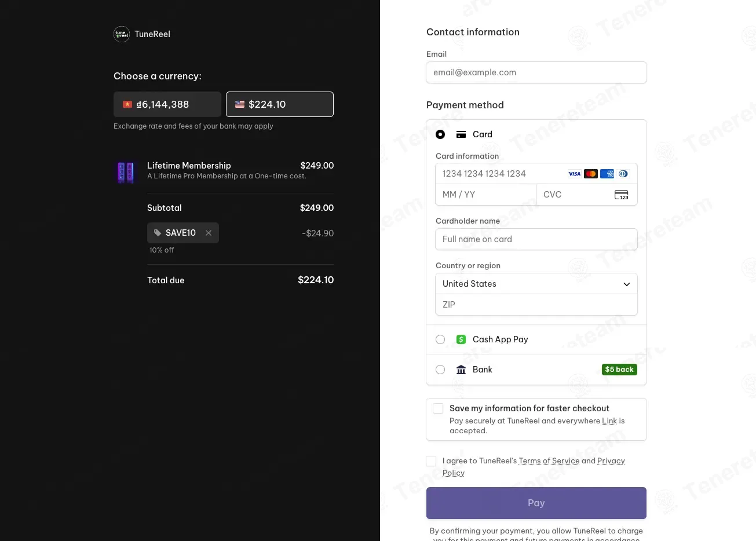Click the Pay button

click(x=536, y=503)
